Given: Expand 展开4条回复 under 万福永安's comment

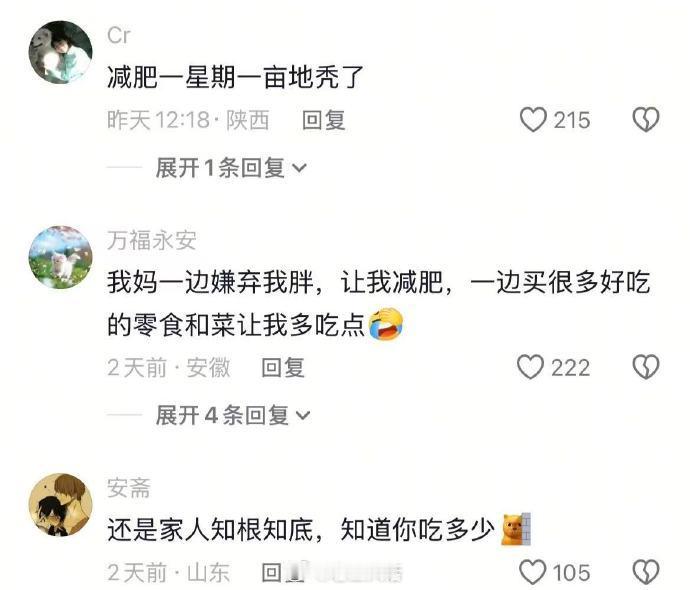Looking at the screenshot, I should point(233,415).
